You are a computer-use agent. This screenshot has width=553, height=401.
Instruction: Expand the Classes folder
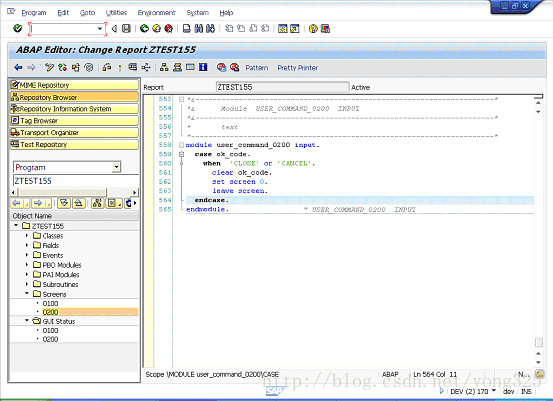[27, 235]
